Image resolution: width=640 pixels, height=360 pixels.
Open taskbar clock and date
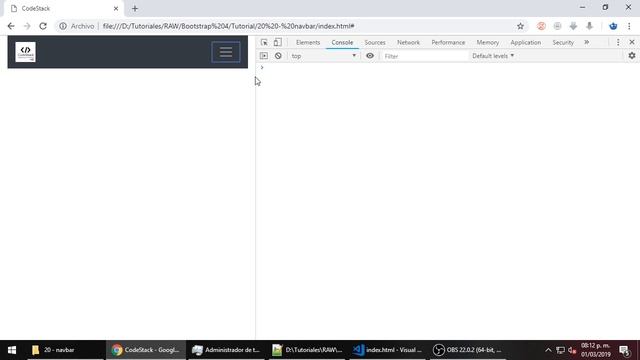pyautogui.click(x=596, y=350)
